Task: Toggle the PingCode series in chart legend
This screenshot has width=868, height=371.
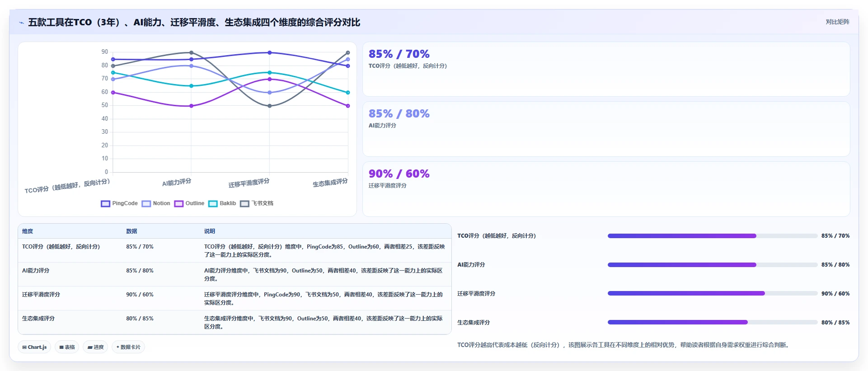Action: (x=119, y=203)
